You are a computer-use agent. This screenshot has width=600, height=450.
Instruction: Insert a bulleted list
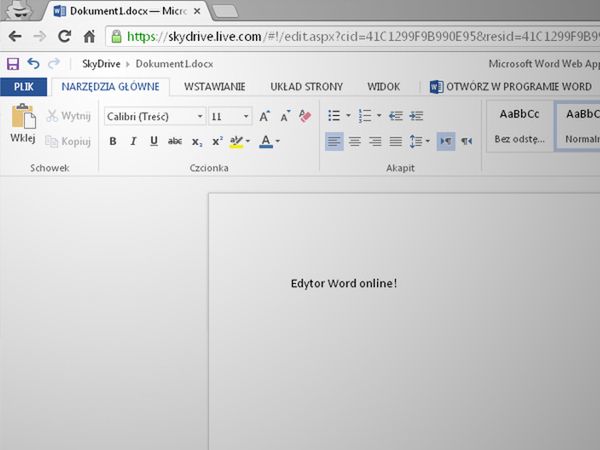click(x=334, y=116)
